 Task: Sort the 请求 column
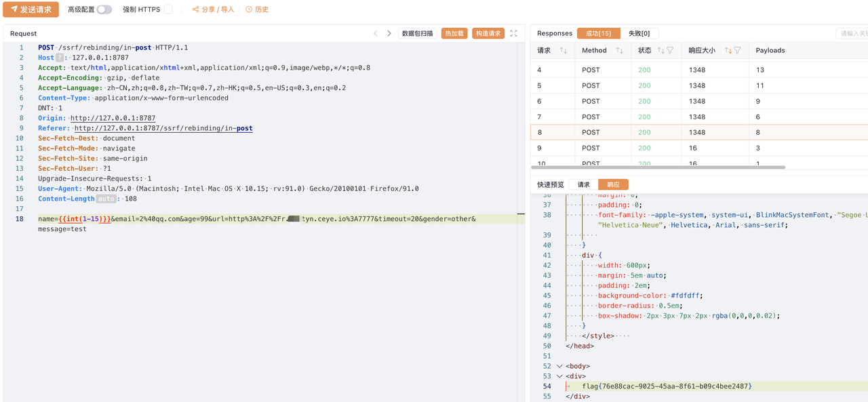point(564,50)
